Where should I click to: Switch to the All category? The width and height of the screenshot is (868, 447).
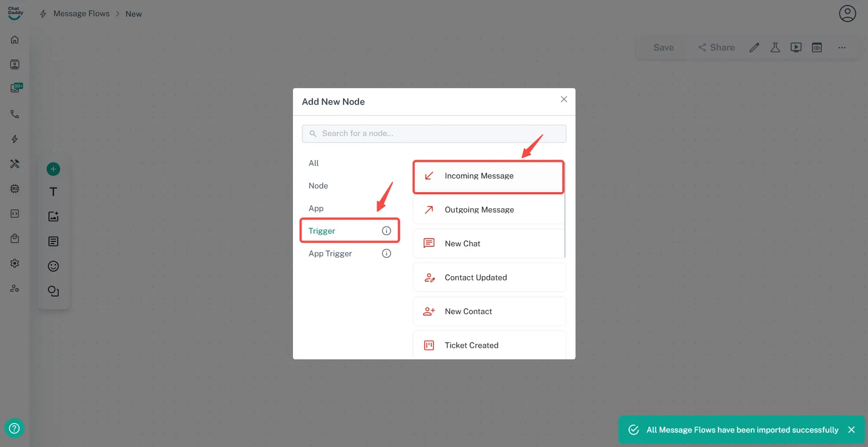314,163
